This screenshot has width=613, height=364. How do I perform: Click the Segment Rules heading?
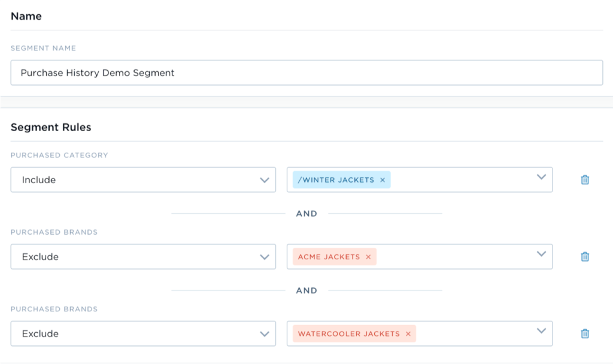tap(51, 127)
